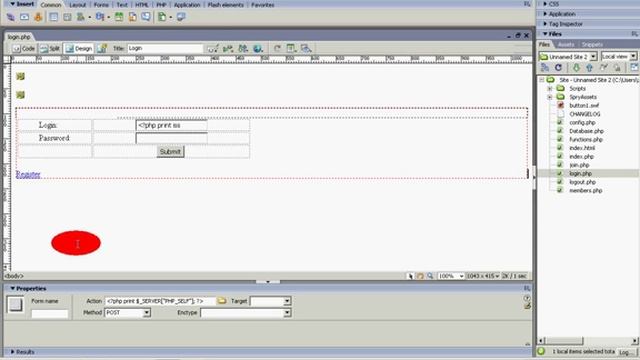
Task: Switch to the Snippets tab
Action: (x=592, y=44)
